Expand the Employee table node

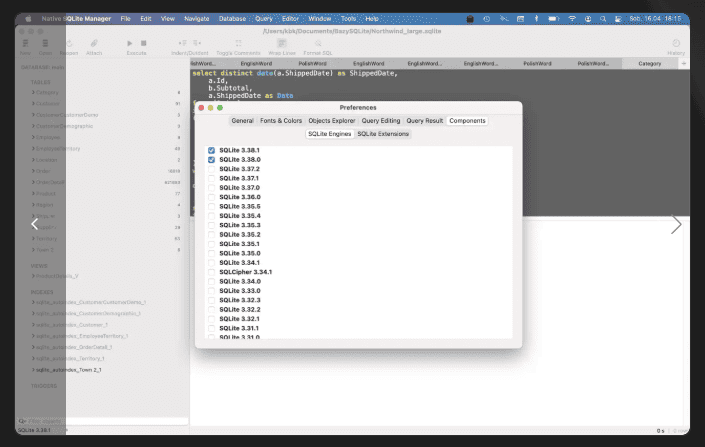pos(33,137)
